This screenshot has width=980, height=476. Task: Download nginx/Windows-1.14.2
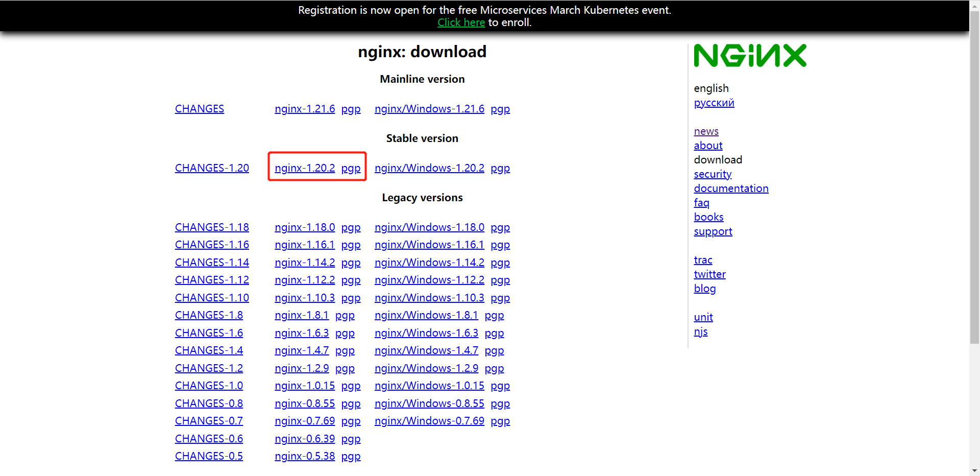click(429, 263)
